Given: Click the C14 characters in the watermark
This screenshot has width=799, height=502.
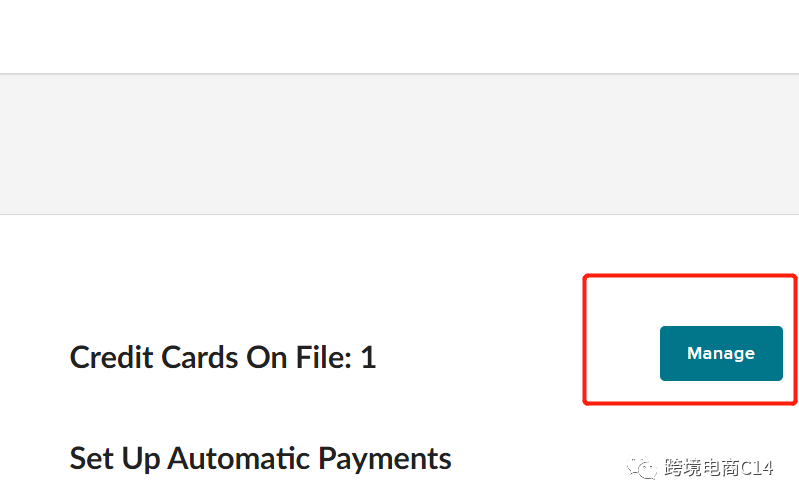Looking at the screenshot, I should click(757, 468).
